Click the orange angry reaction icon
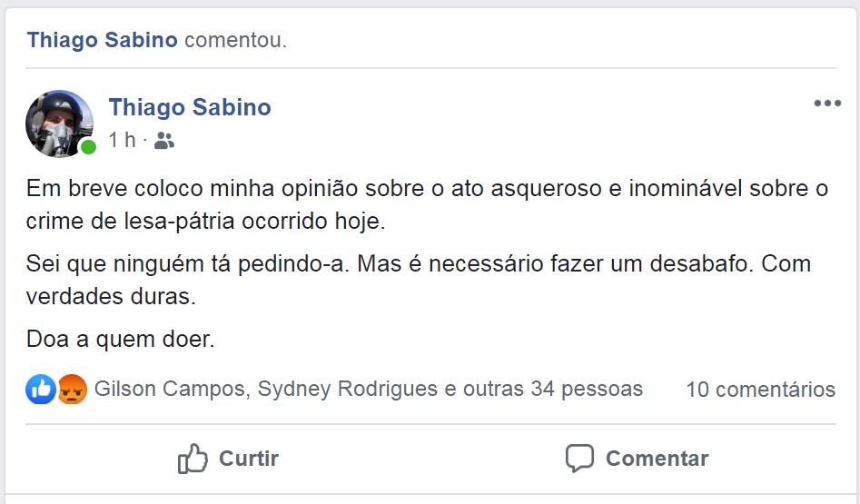Viewport: 860px width, 504px height. [73, 390]
